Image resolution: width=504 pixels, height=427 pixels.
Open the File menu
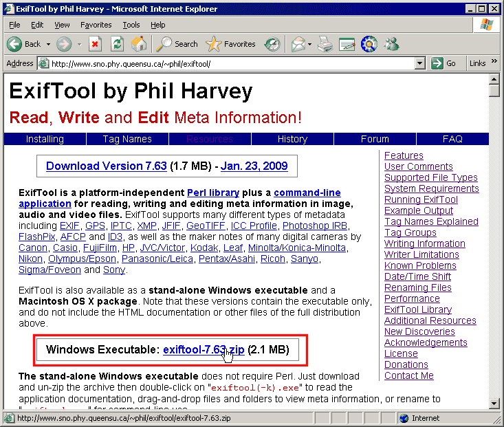(x=14, y=25)
